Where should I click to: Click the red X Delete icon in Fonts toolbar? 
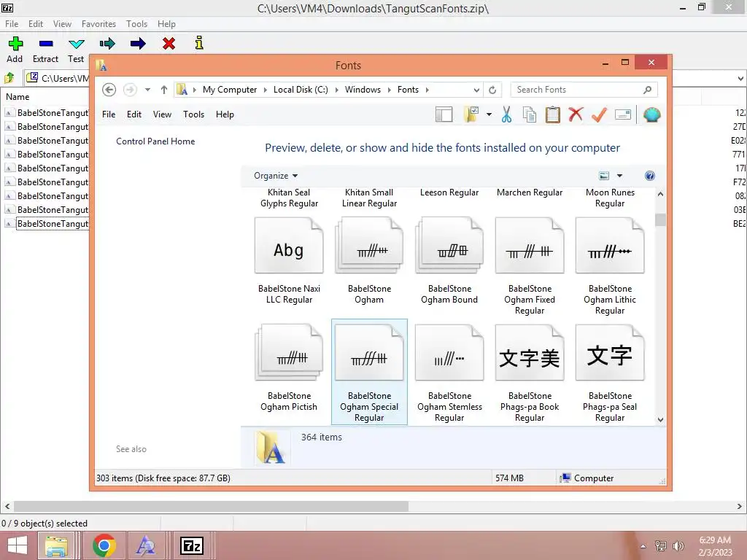click(576, 114)
